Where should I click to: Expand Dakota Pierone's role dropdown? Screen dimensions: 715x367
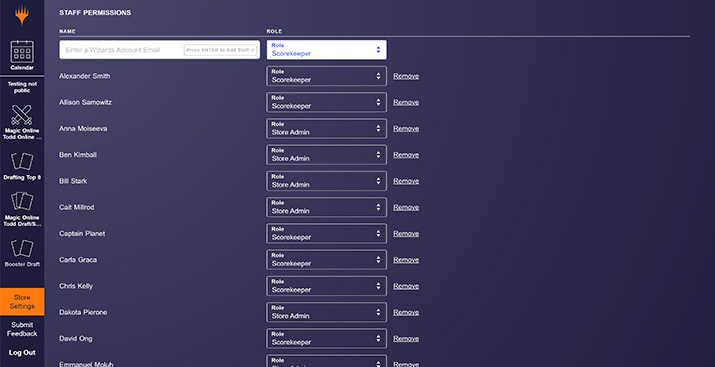326,312
